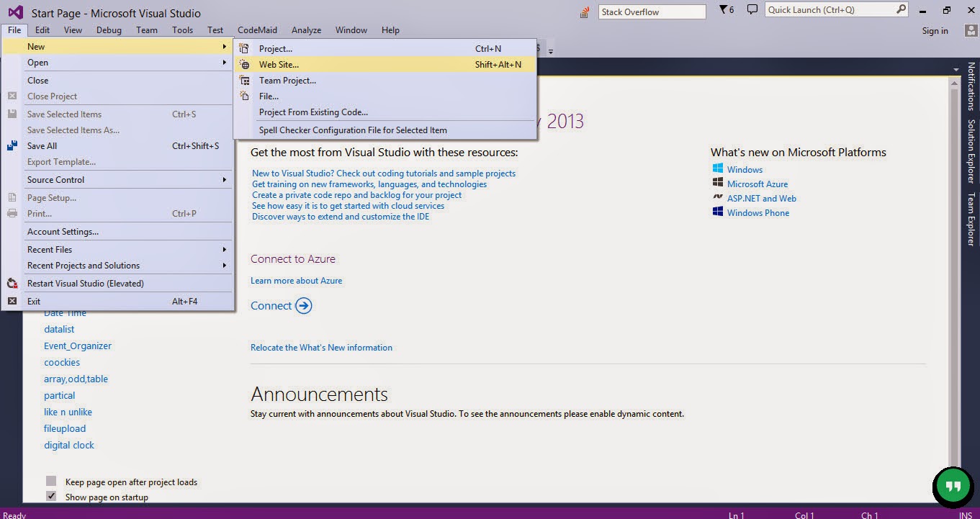Click the Exit icon in File menu

coord(12,301)
